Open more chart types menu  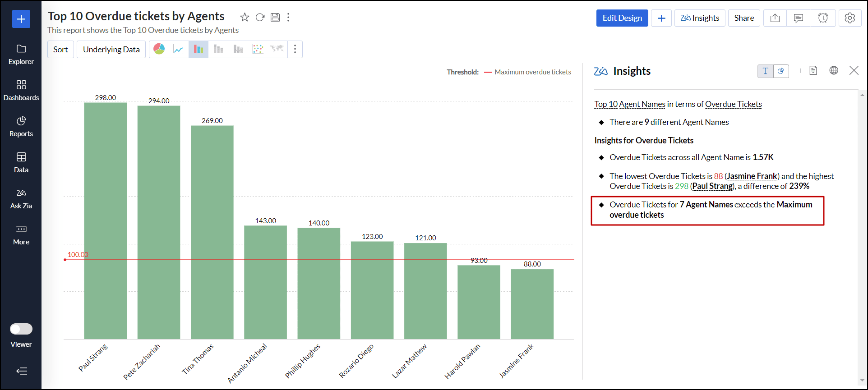[x=295, y=49]
